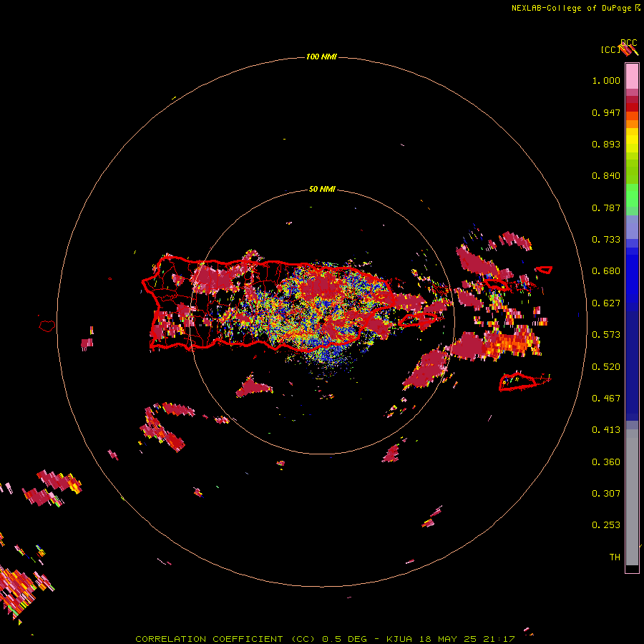
Task: Click the 0.467 scale value
Action: coord(606,399)
